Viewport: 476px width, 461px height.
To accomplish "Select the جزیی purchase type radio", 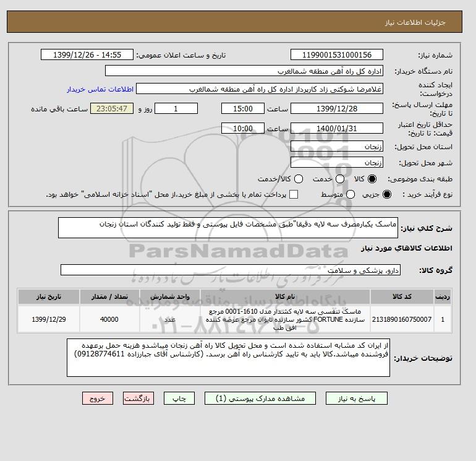I will pyautogui.click(x=387, y=194).
